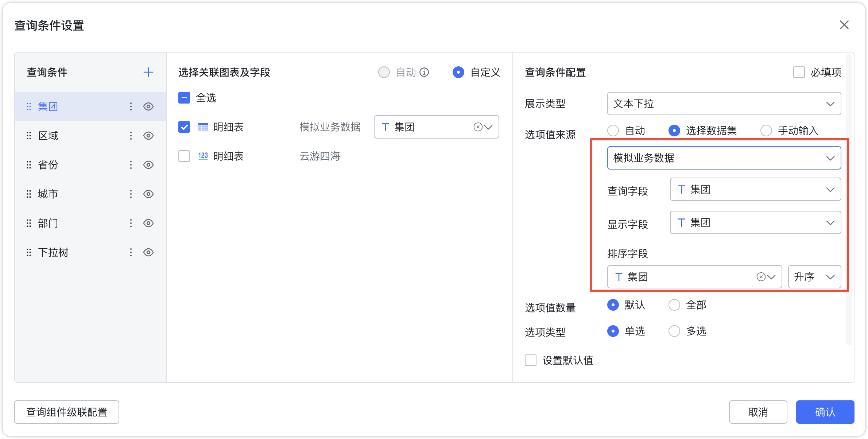Clear the 排序字段 集团 selection
The image size is (868, 439).
(761, 277)
